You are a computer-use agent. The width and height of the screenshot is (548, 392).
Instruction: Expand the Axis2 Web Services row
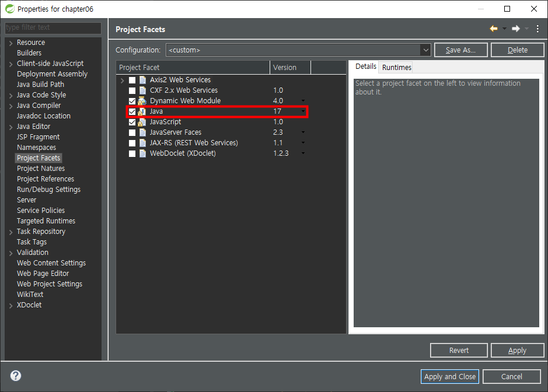coord(123,80)
